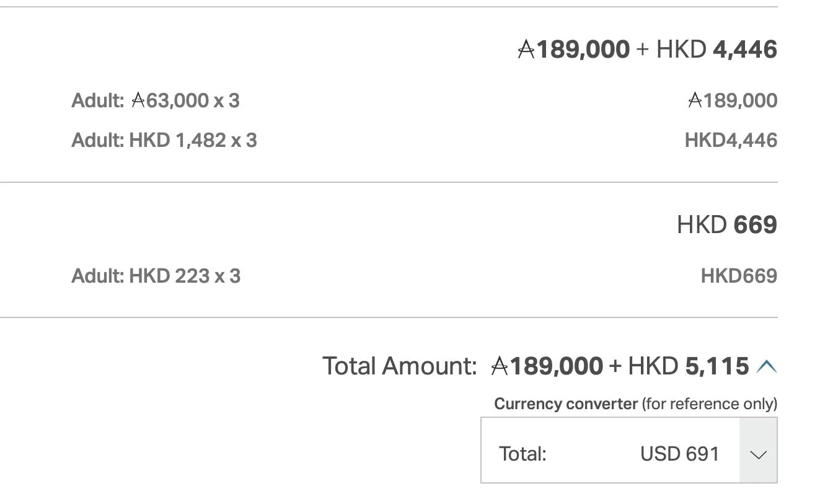Click the miles symbol in the right-aligned 189,000 subtotal
Image resolution: width=820 pixels, height=504 pixels.
coord(695,100)
